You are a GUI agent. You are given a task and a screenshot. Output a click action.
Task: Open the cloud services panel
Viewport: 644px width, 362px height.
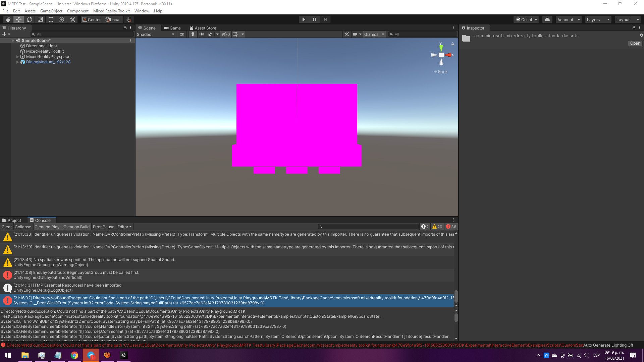[x=547, y=19]
